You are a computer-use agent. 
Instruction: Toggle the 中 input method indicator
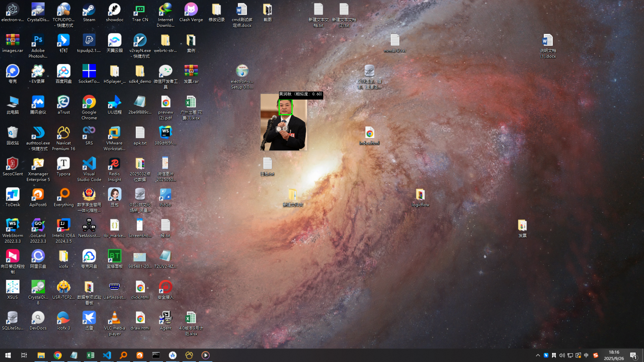[x=586, y=355]
